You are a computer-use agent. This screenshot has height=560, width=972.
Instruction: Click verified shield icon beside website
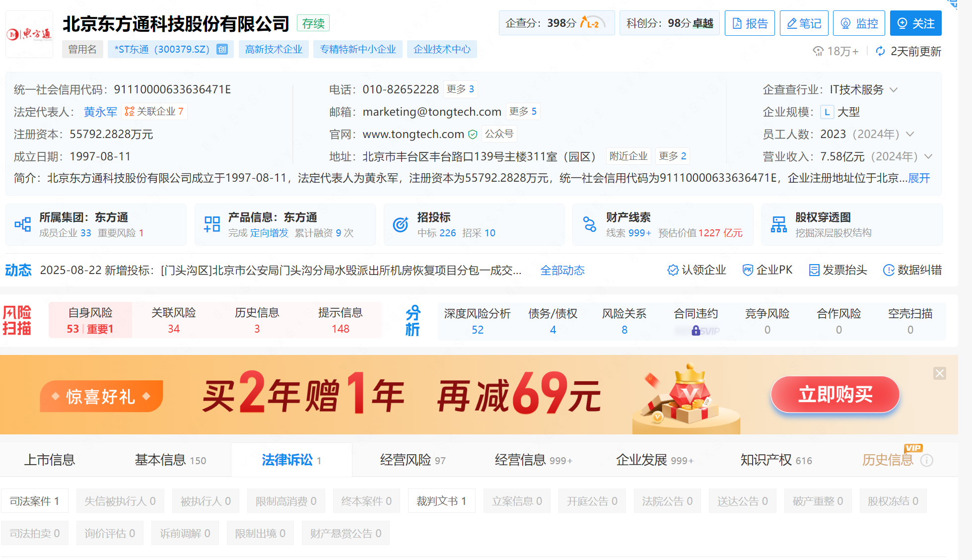click(x=473, y=134)
